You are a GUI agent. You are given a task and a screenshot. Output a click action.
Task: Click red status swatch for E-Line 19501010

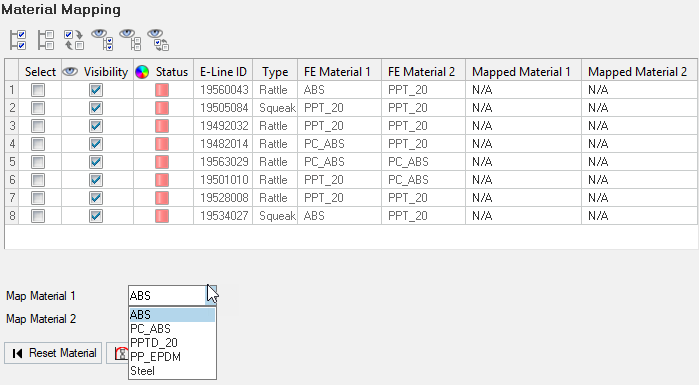pyautogui.click(x=162, y=180)
